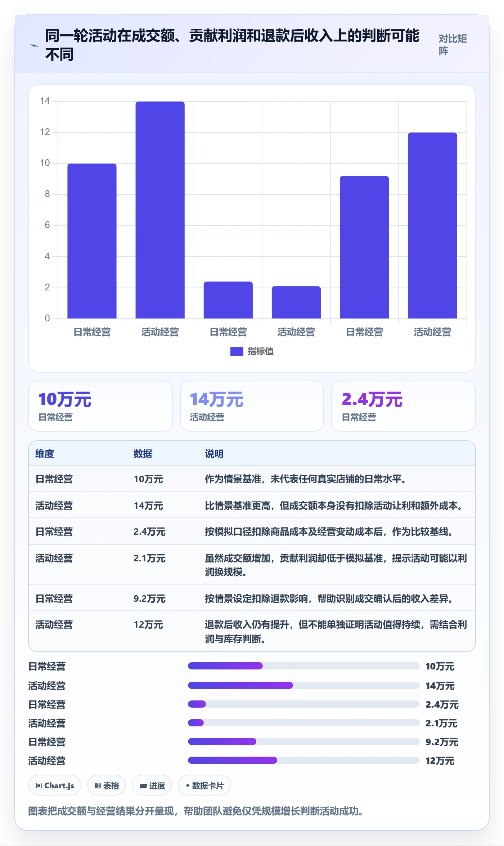Click the lightning icon beside the title
This screenshot has height=846, width=504.
(34, 45)
